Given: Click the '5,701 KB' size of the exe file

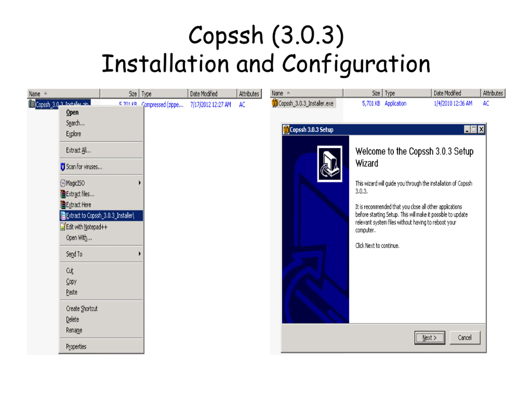Looking at the screenshot, I should point(371,103).
